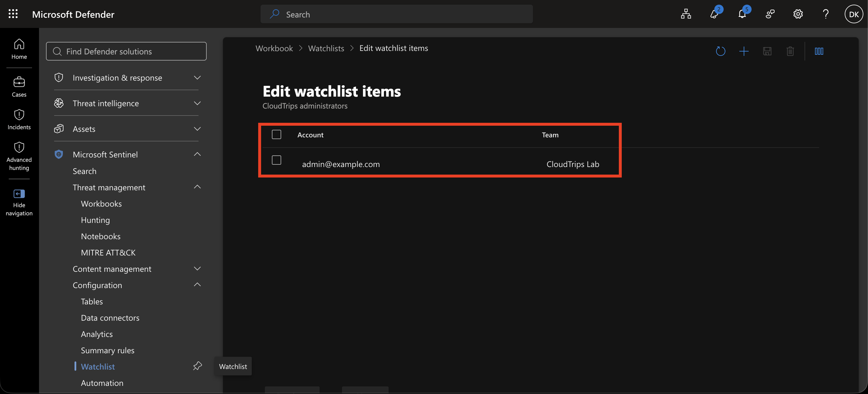868x394 pixels.
Task: Refresh the watchlist items
Action: (720, 51)
